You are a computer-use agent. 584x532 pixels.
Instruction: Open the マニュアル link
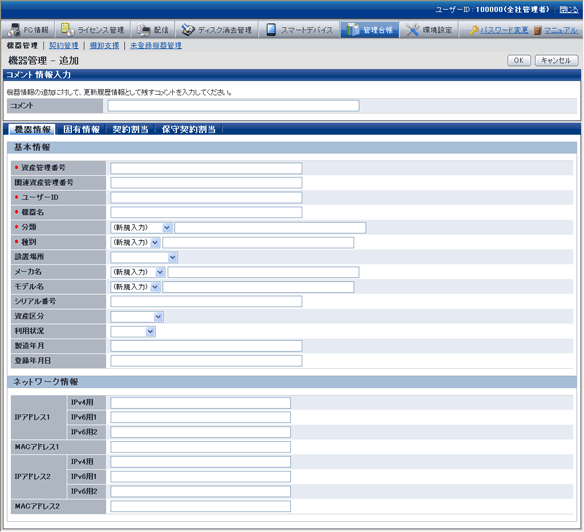coord(561,30)
